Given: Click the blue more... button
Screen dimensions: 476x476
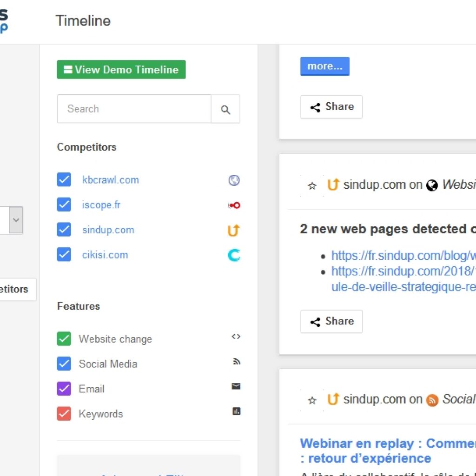Looking at the screenshot, I should pyautogui.click(x=325, y=66).
